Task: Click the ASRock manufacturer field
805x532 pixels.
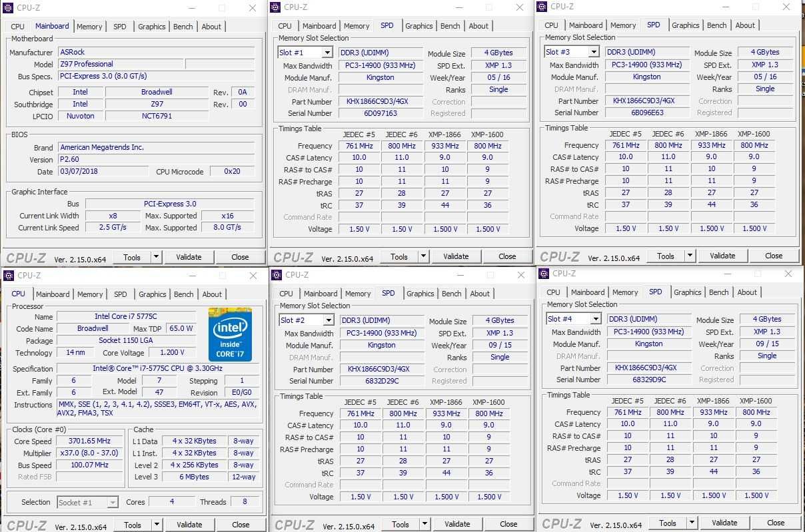Action: (156, 52)
